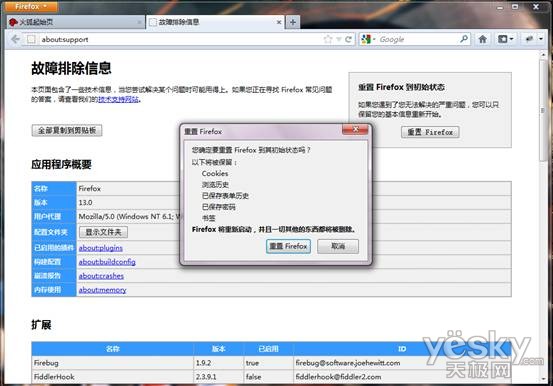Click the page's vertical scrollbar thumb
Screen dimensions: 553x386
(543, 111)
